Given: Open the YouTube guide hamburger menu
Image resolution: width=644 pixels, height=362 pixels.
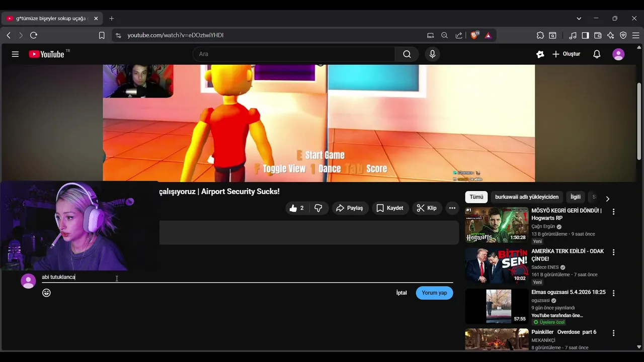Looking at the screenshot, I should [15, 54].
